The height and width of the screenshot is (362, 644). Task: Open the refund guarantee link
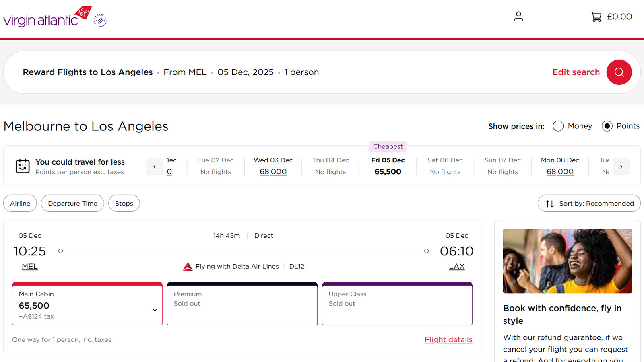pos(569,337)
